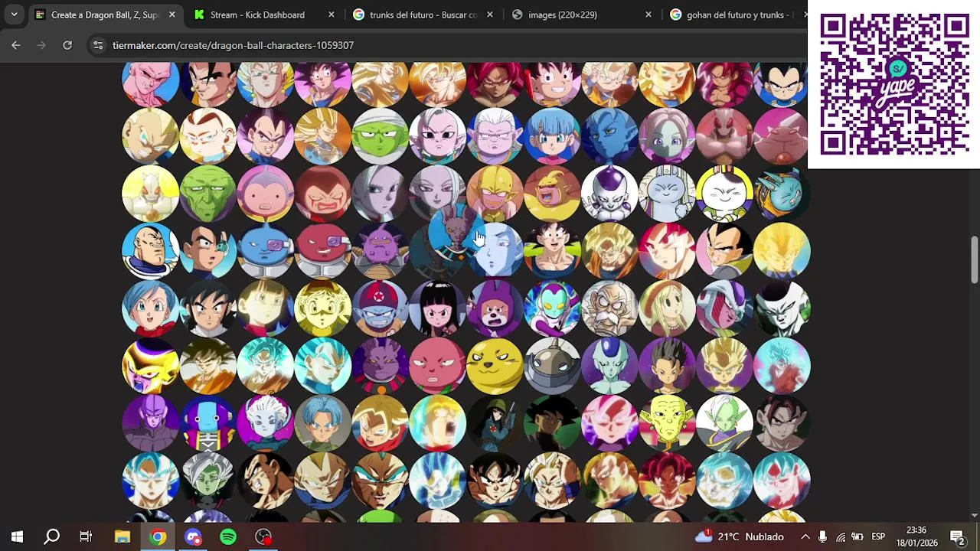
Task: Select the purple horned Captain Ginyu
Action: point(381,251)
